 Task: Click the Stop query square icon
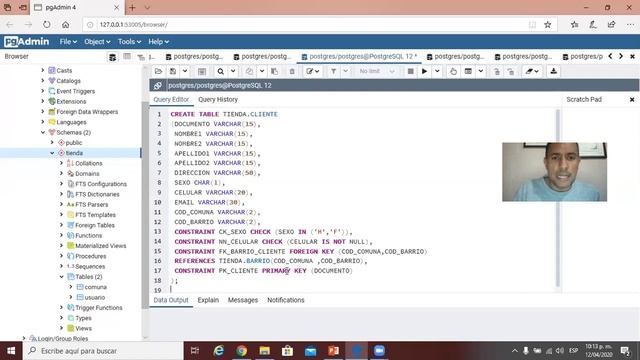411,71
